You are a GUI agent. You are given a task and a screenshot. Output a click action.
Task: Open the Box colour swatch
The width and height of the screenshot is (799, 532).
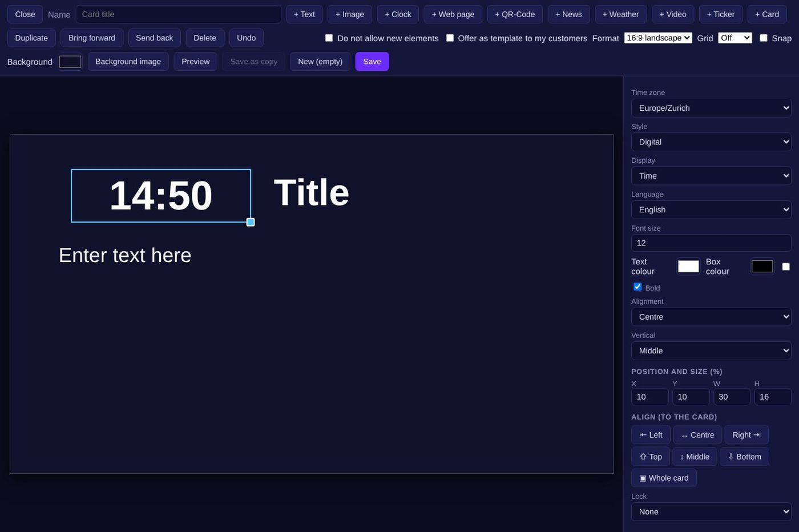click(x=762, y=267)
